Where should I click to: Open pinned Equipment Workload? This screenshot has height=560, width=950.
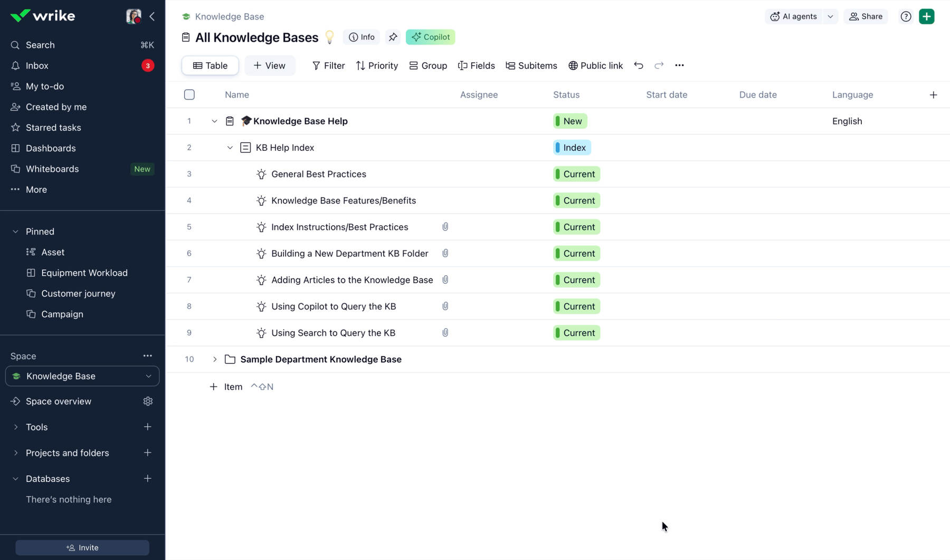84,273
